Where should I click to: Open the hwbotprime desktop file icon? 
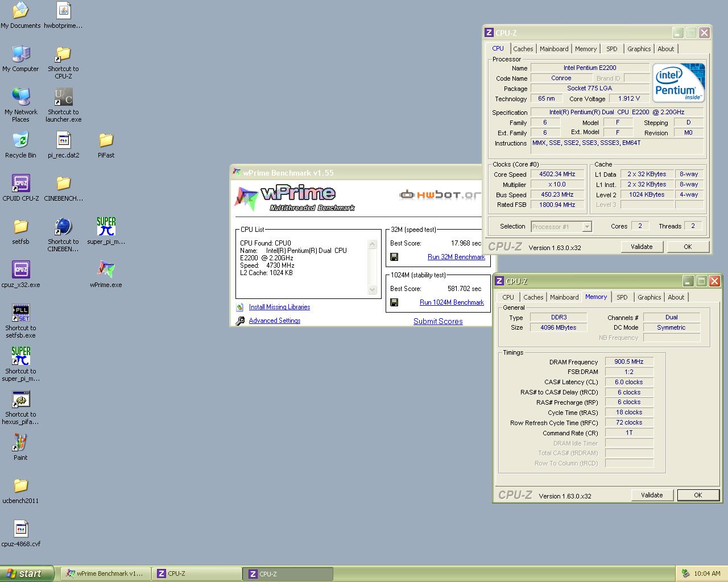(63, 15)
